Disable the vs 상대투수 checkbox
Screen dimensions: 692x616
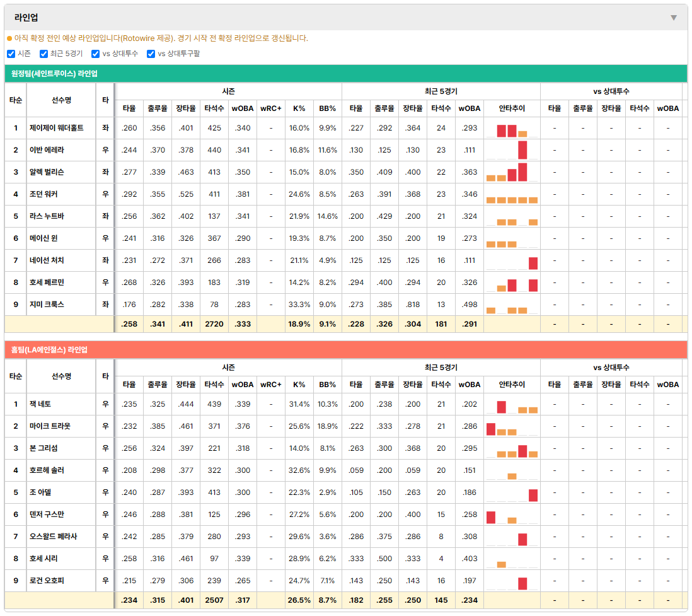coord(95,54)
